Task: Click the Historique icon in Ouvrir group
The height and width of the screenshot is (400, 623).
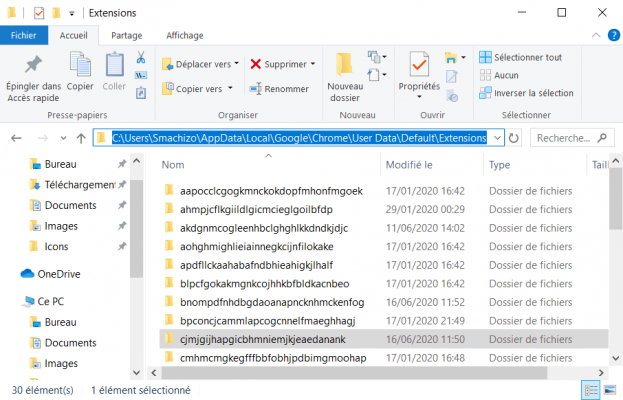Action: [452, 95]
